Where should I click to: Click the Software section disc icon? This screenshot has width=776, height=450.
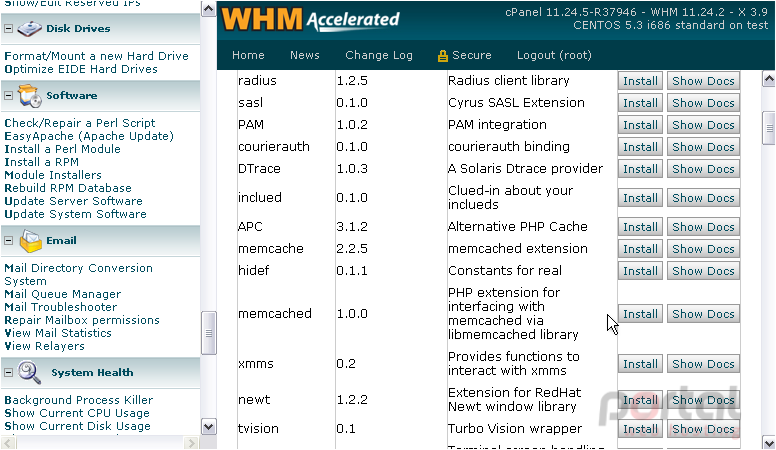point(30,96)
